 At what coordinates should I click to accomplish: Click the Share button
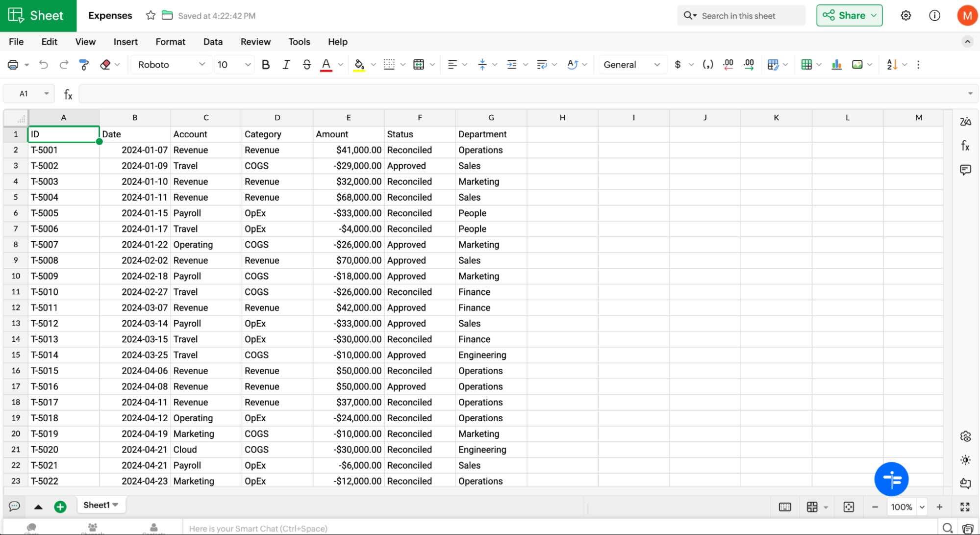coord(849,15)
